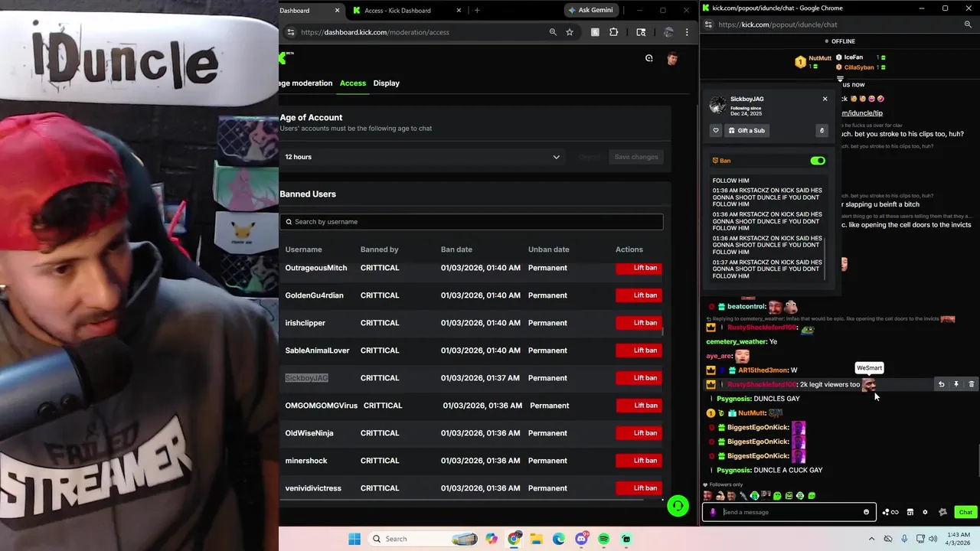The width and height of the screenshot is (980, 551).
Task: Click the Windows taskbar Search box
Action: point(423,539)
